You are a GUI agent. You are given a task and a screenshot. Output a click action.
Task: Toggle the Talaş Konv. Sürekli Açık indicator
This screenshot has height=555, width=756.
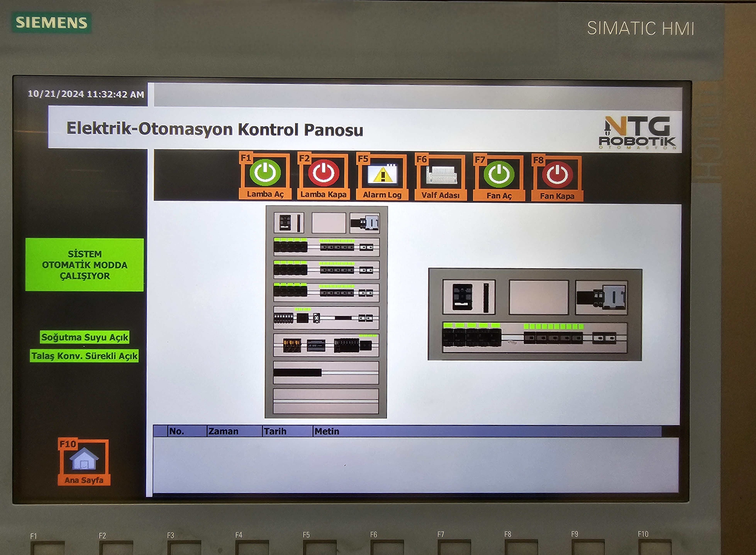[85, 357]
